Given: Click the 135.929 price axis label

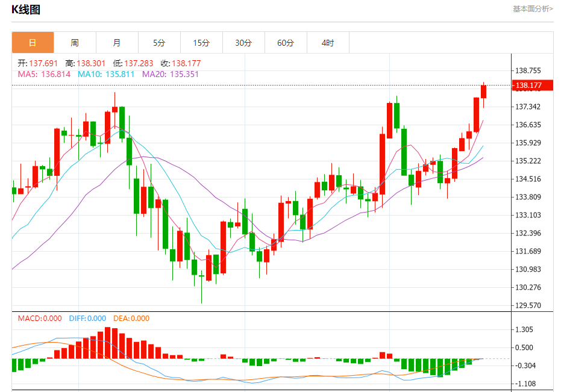Looking at the screenshot, I should pyautogui.click(x=528, y=143).
